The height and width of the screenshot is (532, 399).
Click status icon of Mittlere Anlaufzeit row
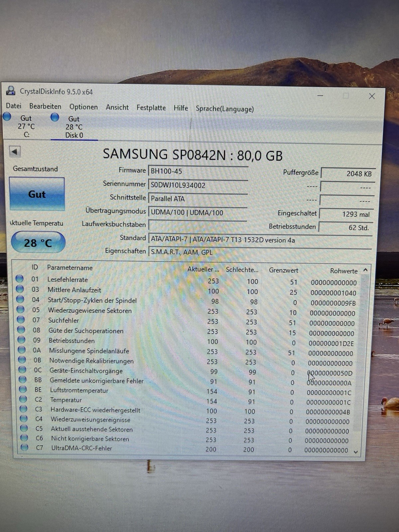point(20,289)
